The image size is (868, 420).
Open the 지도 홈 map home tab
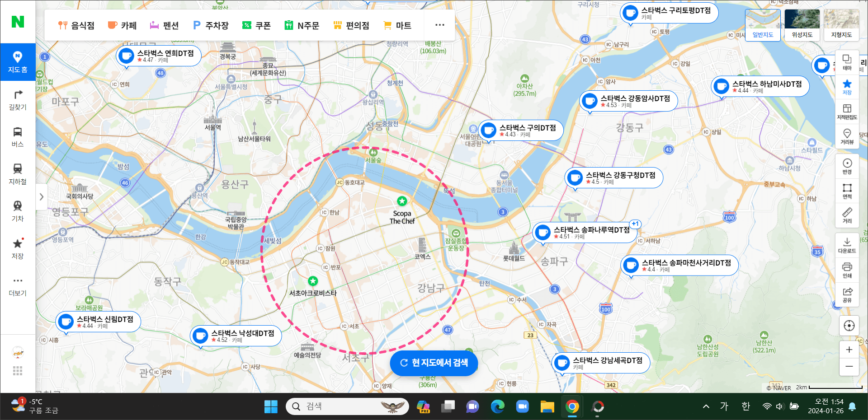(18, 62)
